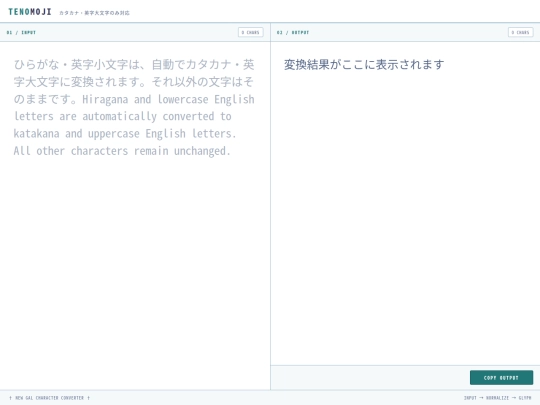Click the COPY OUTPUT button

(x=501, y=378)
